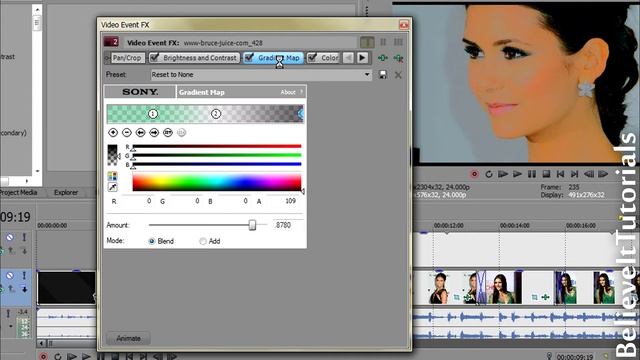Open the color palette swatches icon

112,176
